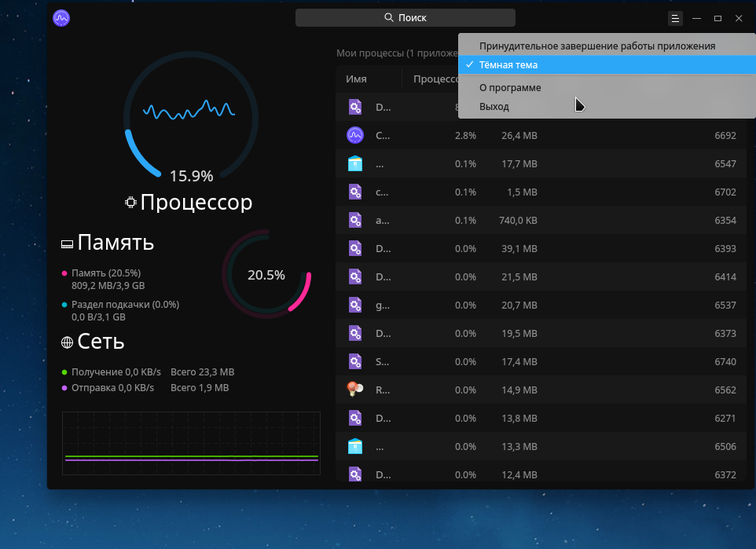The height and width of the screenshot is (549, 756).
Task: Click the cyan dot next to Раздел подкачки
Action: pos(64,305)
